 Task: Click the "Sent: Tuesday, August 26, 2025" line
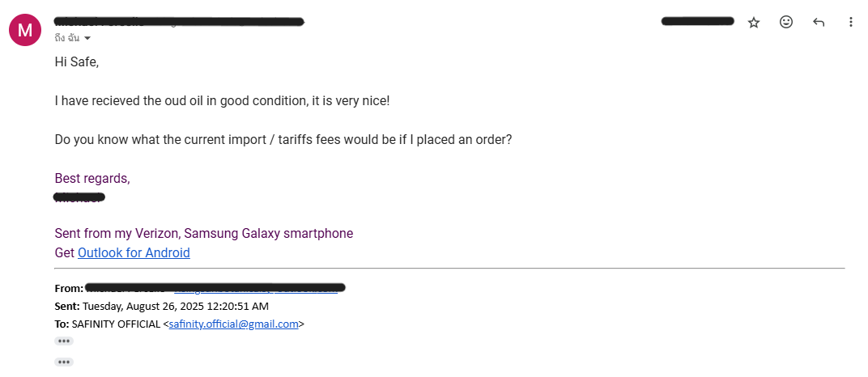162,307
